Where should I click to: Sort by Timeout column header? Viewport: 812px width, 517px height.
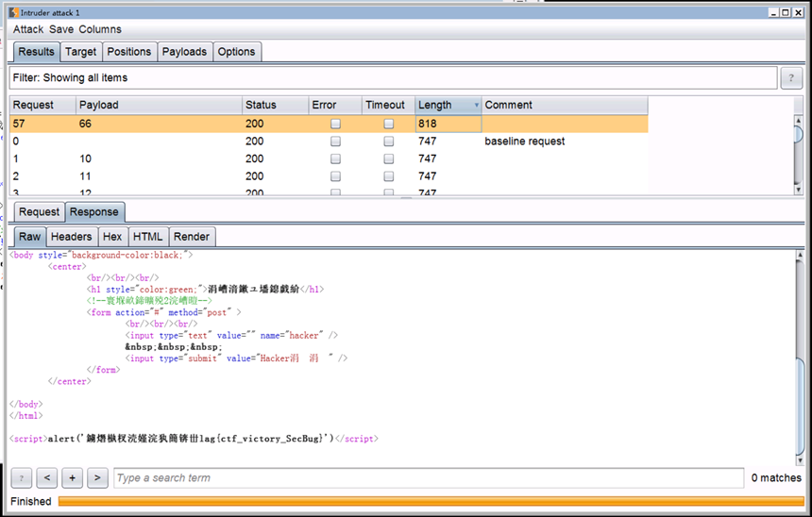pos(388,105)
